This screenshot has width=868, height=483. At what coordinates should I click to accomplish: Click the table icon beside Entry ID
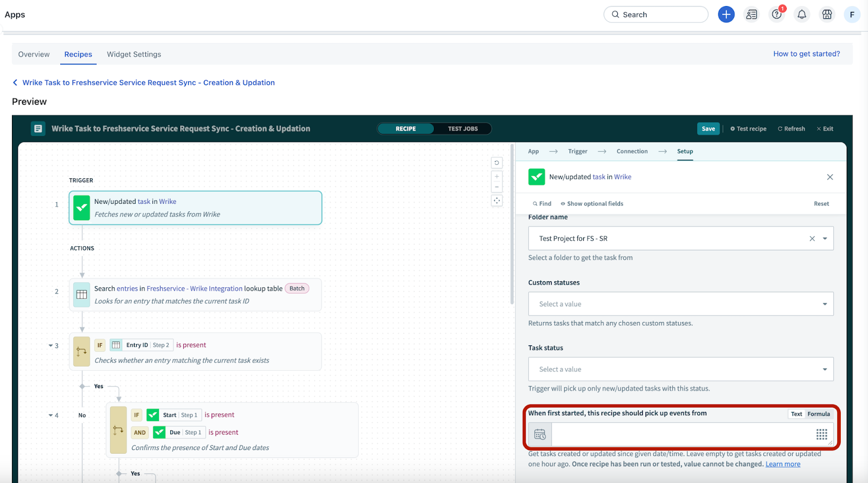[116, 345]
